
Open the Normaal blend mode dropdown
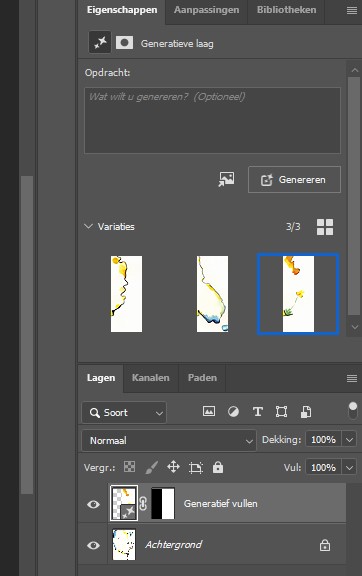coord(169,440)
